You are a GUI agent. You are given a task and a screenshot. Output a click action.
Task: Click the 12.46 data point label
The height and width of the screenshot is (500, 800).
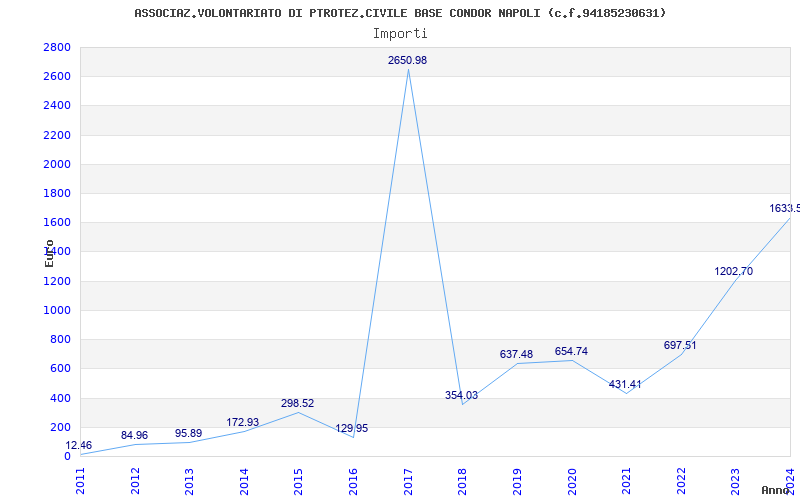[79, 445]
